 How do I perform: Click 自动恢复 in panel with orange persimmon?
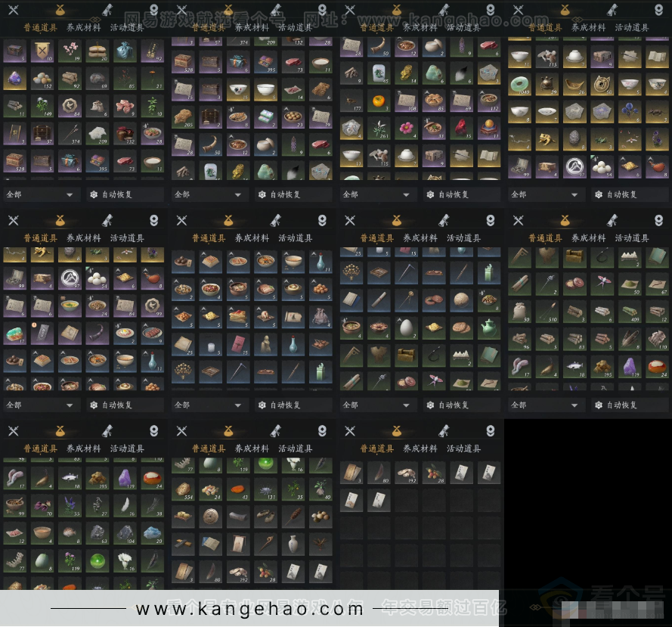pos(462,194)
